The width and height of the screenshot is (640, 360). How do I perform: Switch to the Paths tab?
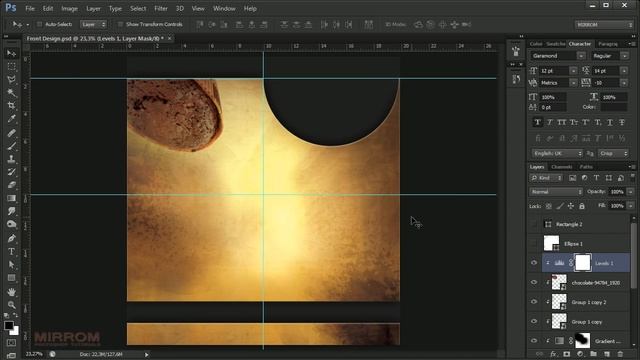pyautogui.click(x=586, y=167)
